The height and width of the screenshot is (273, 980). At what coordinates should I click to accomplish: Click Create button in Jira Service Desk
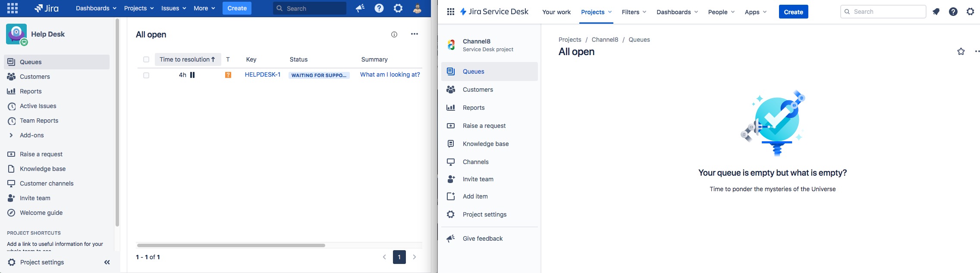793,12
